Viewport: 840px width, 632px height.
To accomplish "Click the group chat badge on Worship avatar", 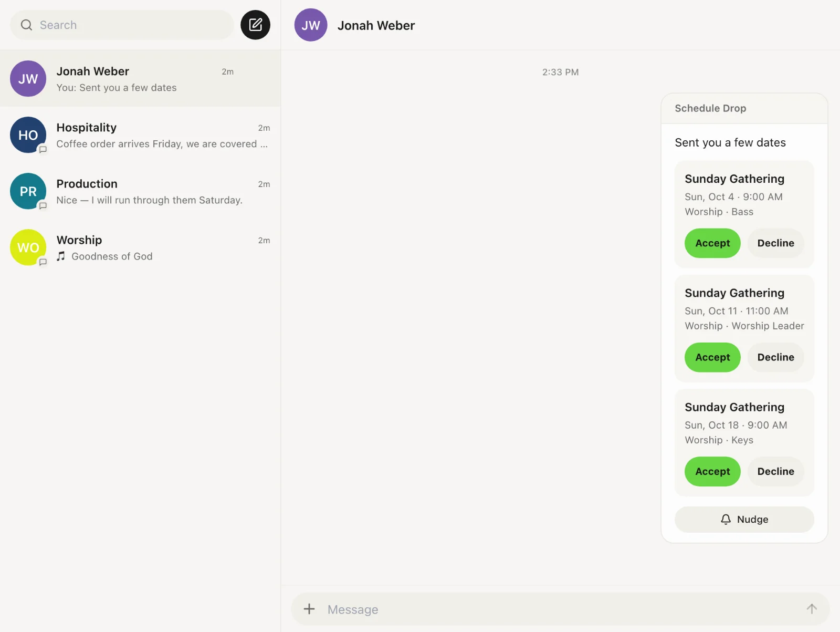I will pyautogui.click(x=43, y=262).
